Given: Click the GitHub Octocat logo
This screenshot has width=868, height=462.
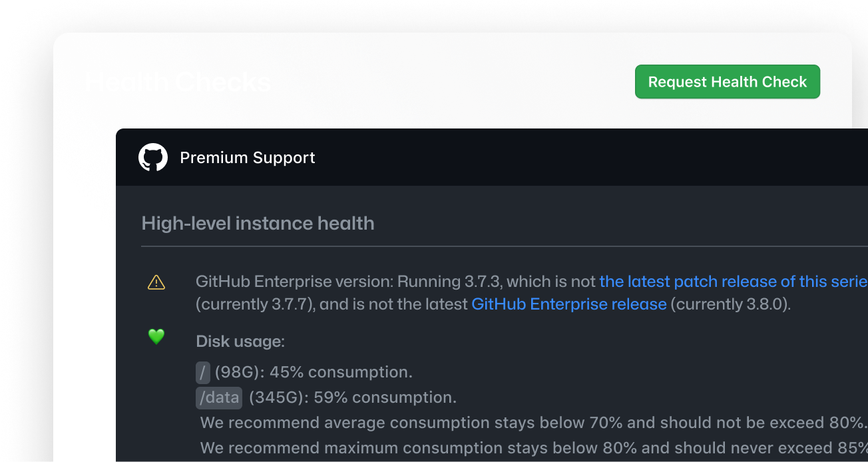Looking at the screenshot, I should [153, 158].
